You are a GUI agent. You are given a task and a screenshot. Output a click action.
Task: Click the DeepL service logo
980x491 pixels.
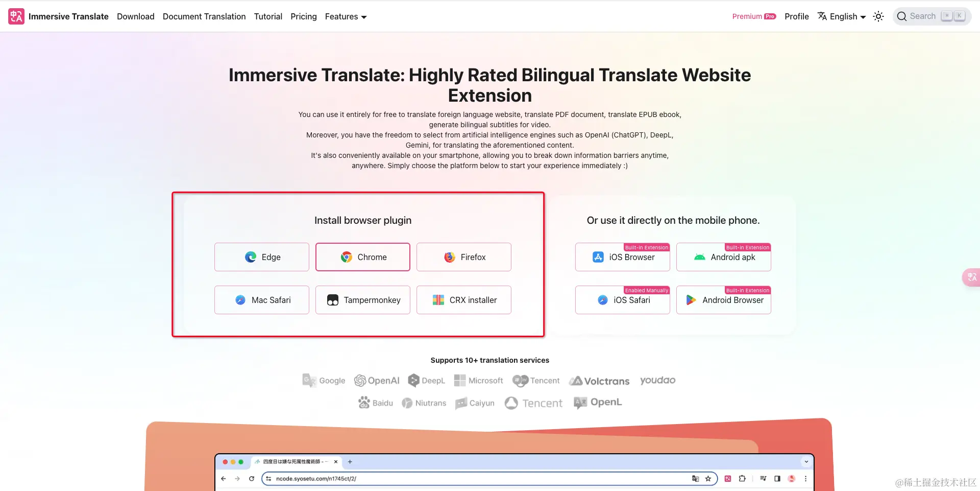427,381
